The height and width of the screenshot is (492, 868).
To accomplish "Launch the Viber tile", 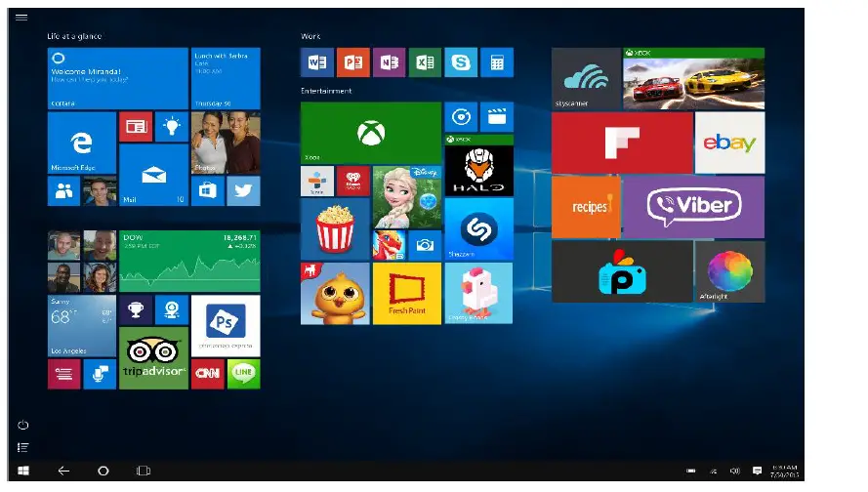I will [x=694, y=207].
